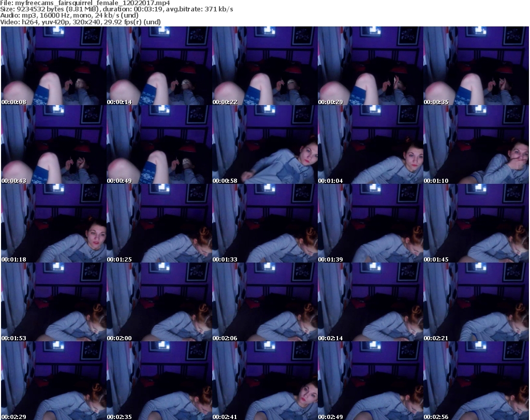This screenshot has width=530, height=420.
Task: Click the 'Size: 9234532 bytes' info line
Action: tap(116, 9)
